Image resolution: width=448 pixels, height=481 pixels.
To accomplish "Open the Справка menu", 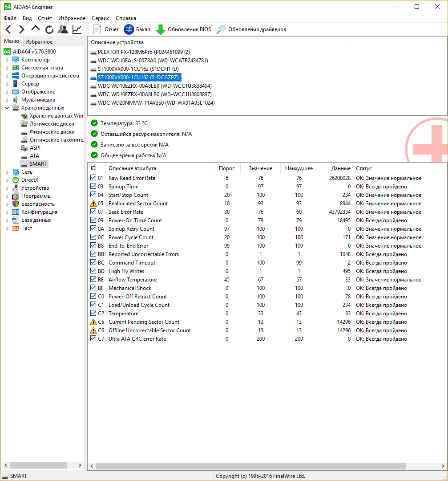I will coord(125,18).
